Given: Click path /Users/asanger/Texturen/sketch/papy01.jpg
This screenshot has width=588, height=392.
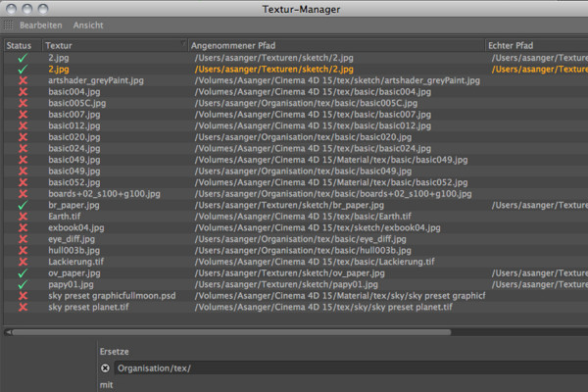Looking at the screenshot, I should (286, 284).
